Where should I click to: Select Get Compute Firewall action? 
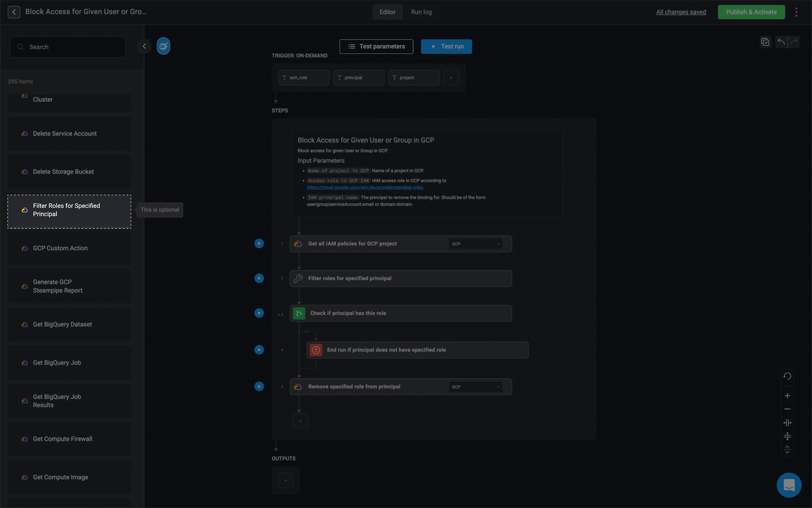[69, 439]
